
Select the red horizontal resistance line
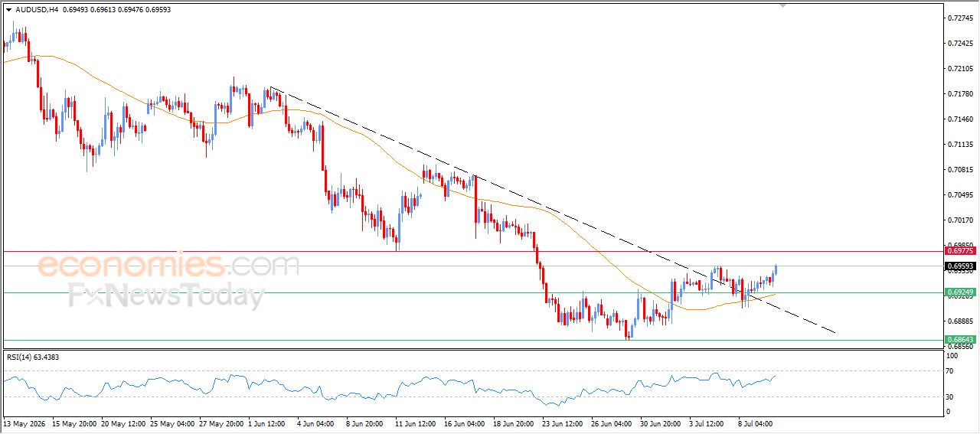[x=472, y=251]
